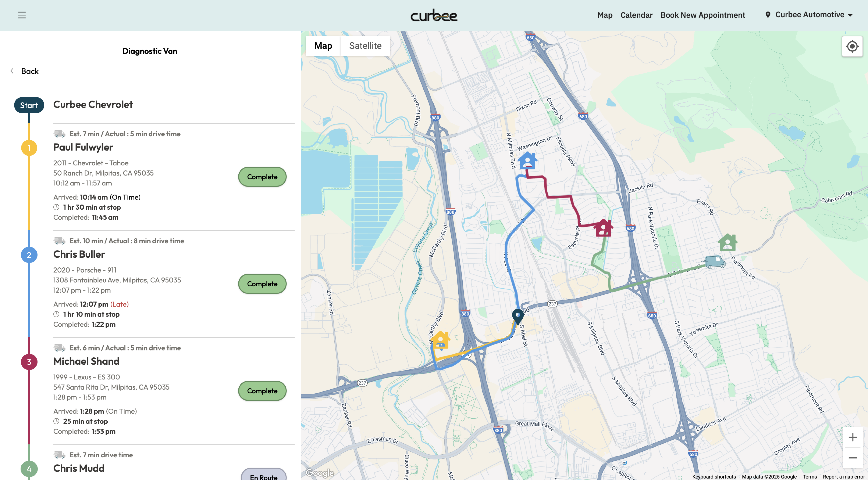This screenshot has width=868, height=480.
Task: Select stop 4 green marker
Action: [x=29, y=469]
